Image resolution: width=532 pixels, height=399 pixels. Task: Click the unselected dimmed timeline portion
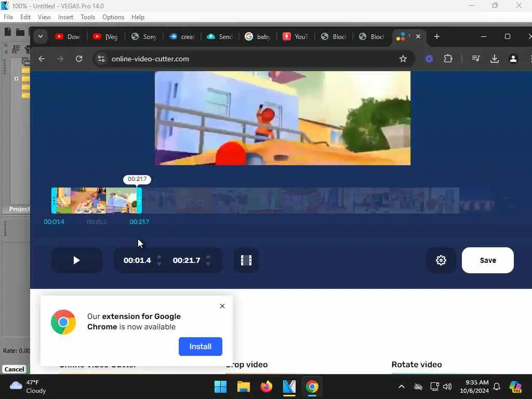point(300,201)
